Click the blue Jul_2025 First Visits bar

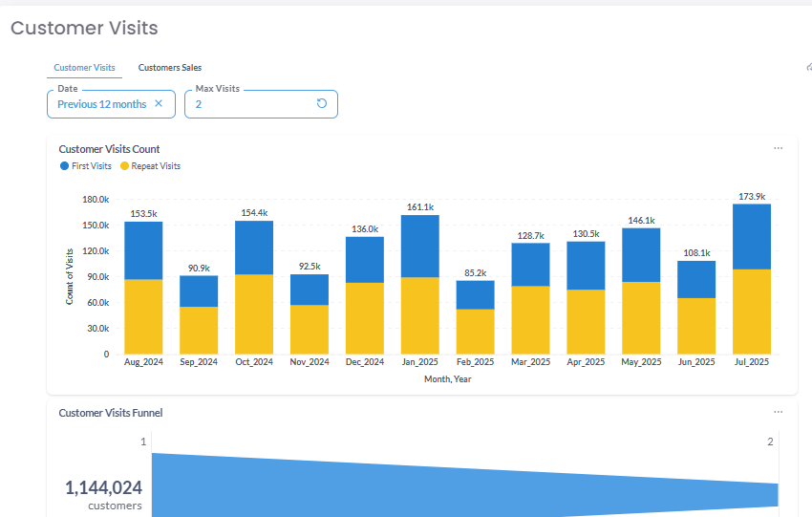pos(752,236)
